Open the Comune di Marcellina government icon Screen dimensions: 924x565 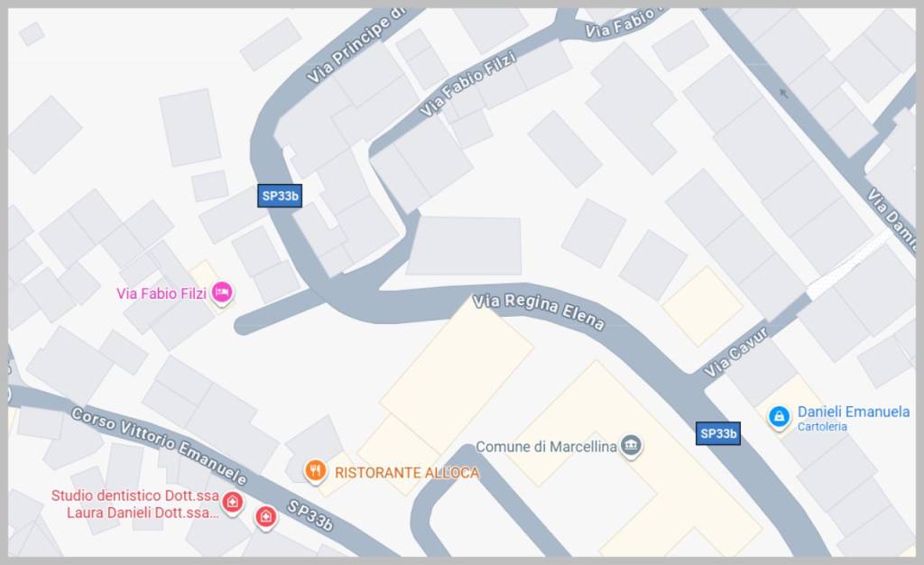(631, 445)
